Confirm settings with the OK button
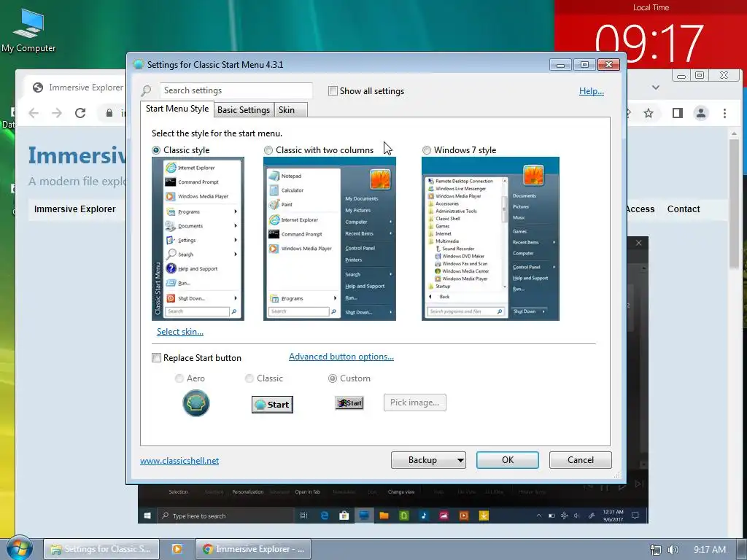This screenshot has width=747, height=560. [508, 460]
